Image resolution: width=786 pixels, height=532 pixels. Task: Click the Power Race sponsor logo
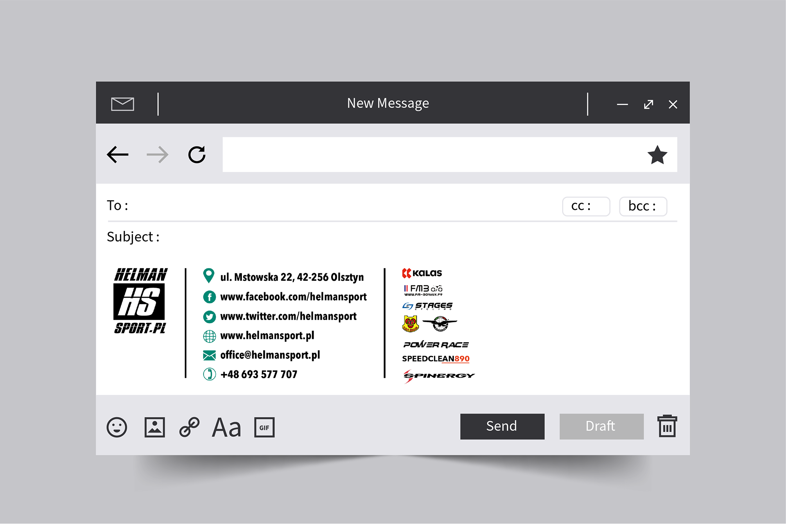pos(436,345)
